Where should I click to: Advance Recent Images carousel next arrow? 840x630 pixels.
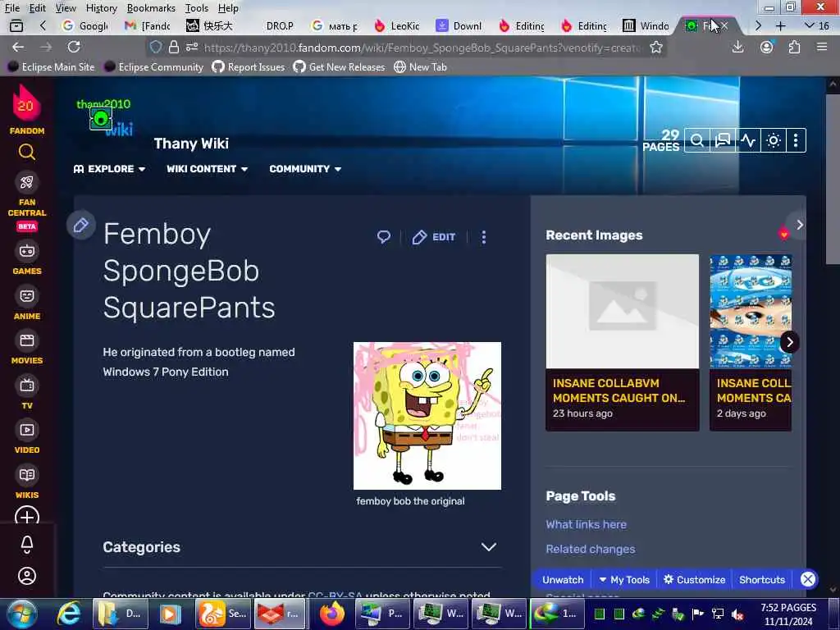pyautogui.click(x=790, y=342)
